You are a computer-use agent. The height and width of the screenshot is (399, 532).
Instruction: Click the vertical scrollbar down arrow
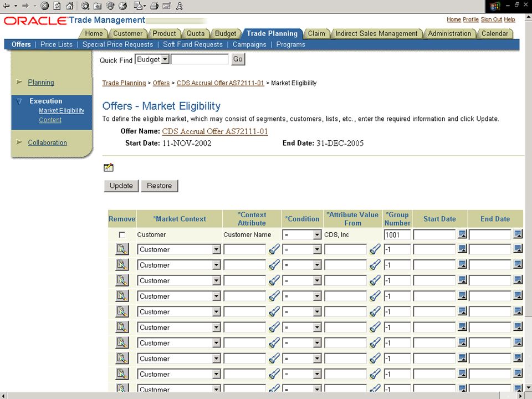(x=528, y=387)
